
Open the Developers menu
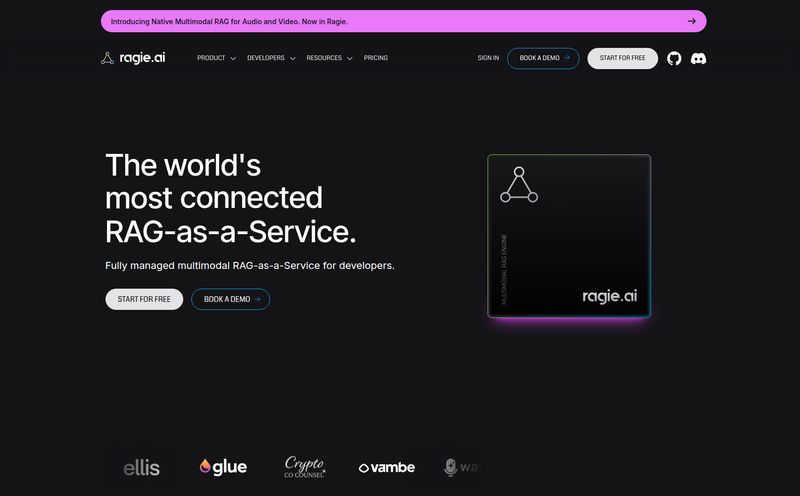point(271,58)
